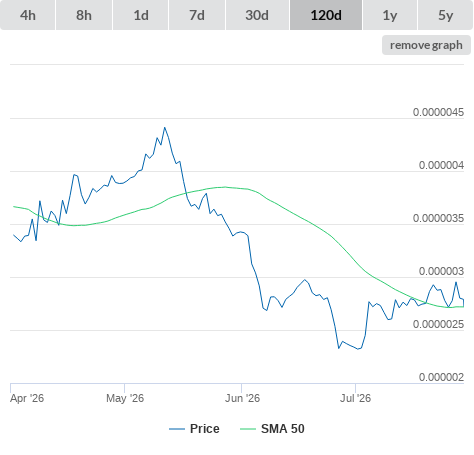Select the 7d range tab

[x=197, y=15]
